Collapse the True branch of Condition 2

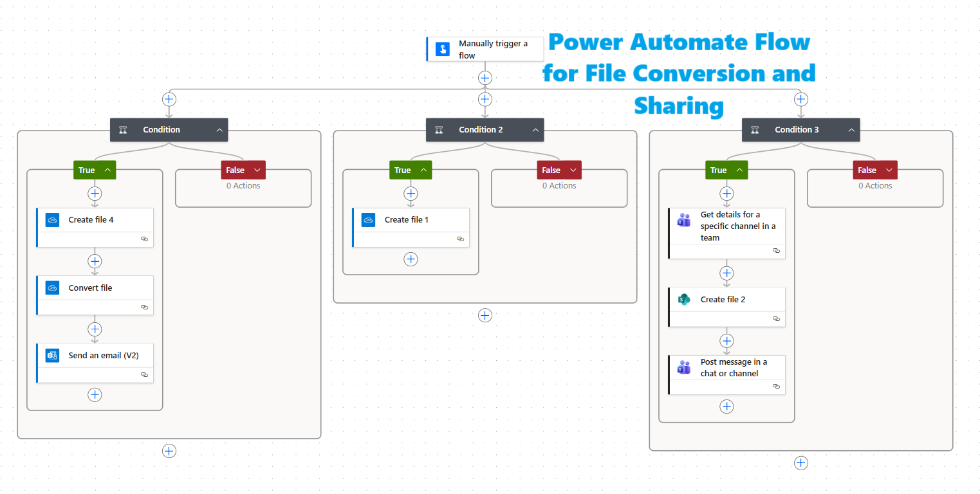click(423, 170)
